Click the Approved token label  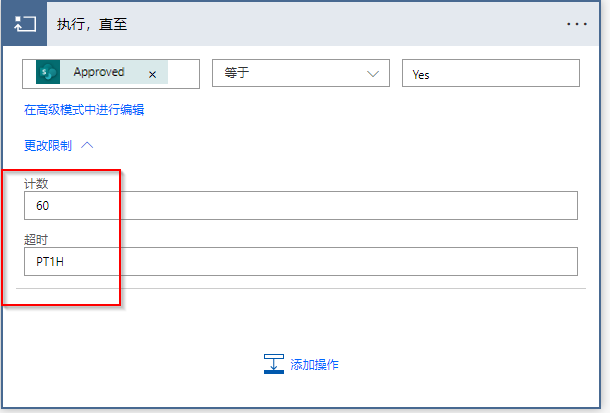click(99, 72)
